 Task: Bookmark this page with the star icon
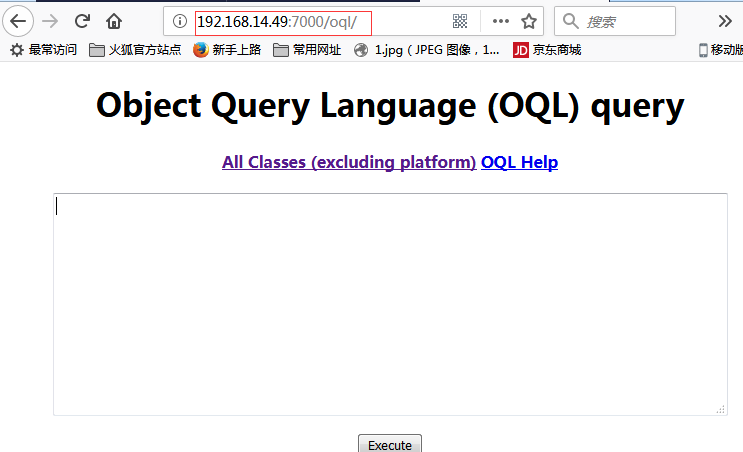tap(529, 21)
